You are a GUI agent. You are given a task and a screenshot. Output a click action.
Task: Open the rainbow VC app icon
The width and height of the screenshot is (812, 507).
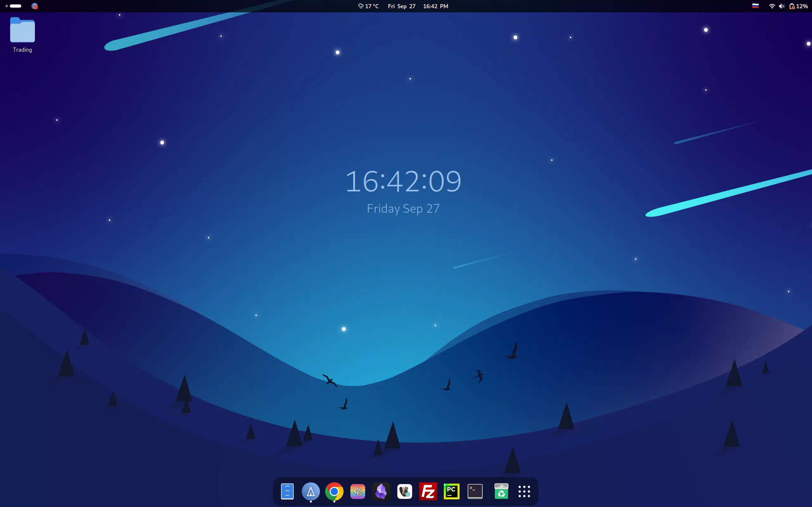pos(358,491)
